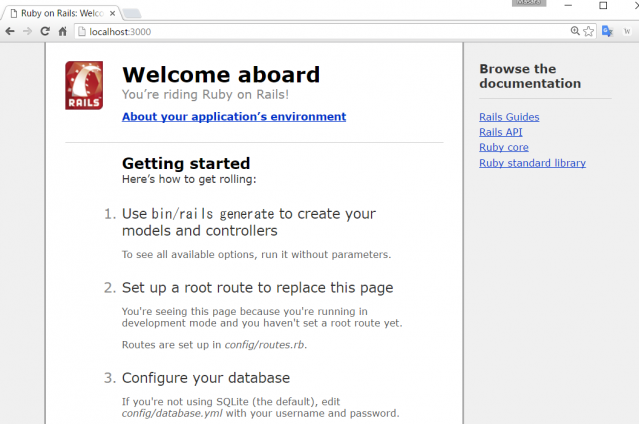This screenshot has height=424, width=639.
Task: Open the Rails API documentation link
Action: point(500,132)
